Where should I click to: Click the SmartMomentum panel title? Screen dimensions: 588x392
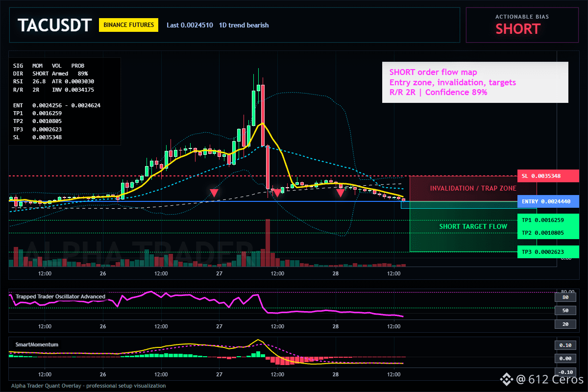[x=37, y=344]
